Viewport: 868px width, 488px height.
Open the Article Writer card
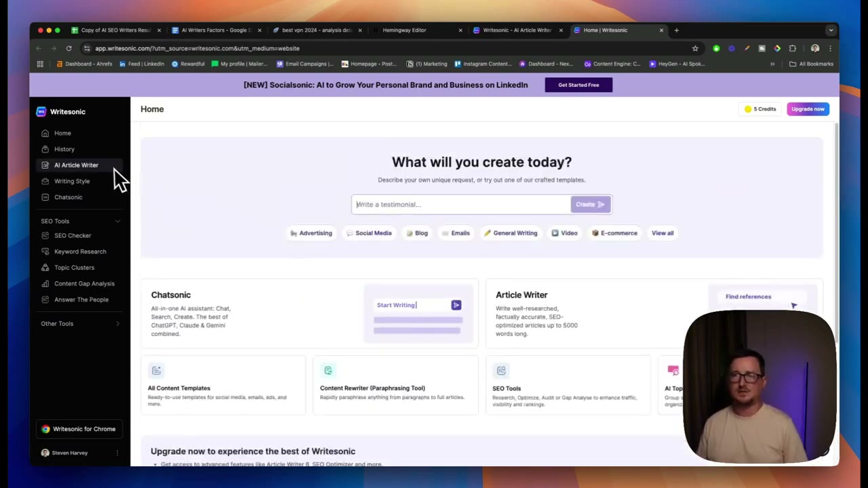(654, 314)
